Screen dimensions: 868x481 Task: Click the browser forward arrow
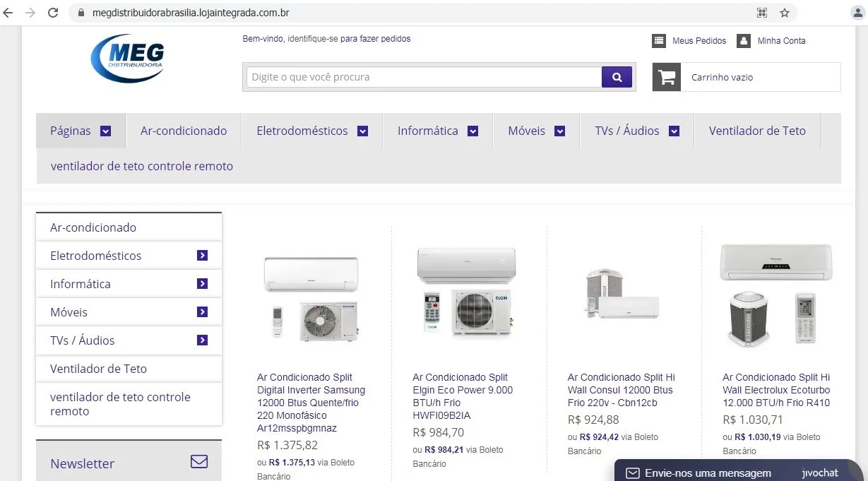[30, 13]
